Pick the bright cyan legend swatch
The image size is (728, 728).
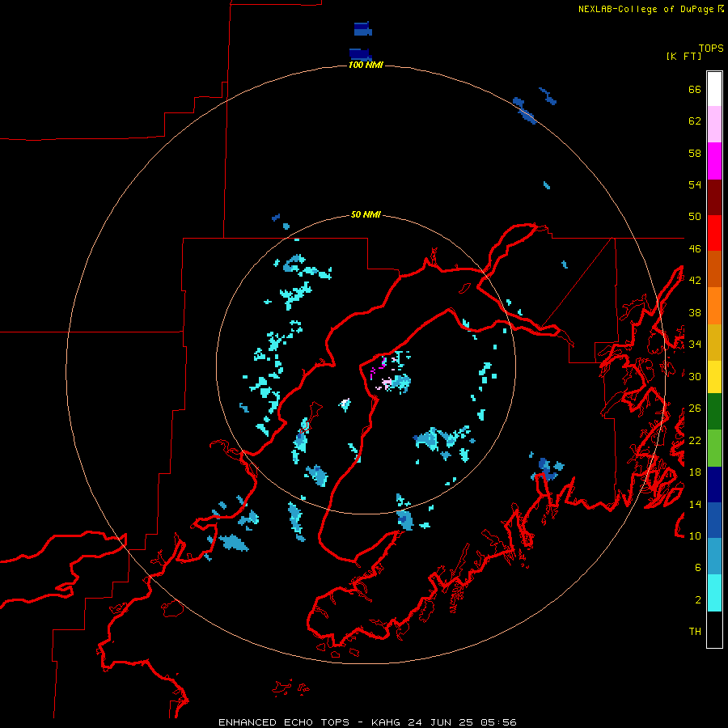coord(714,593)
